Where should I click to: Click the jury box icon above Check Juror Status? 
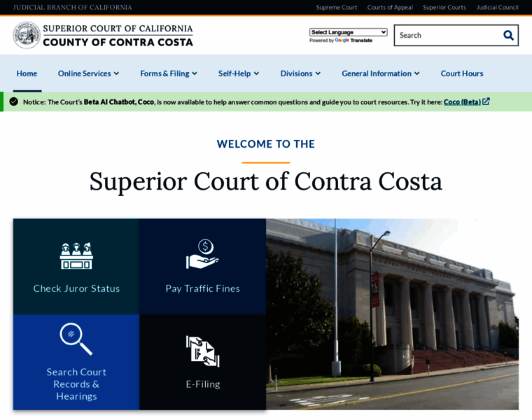tap(76, 255)
